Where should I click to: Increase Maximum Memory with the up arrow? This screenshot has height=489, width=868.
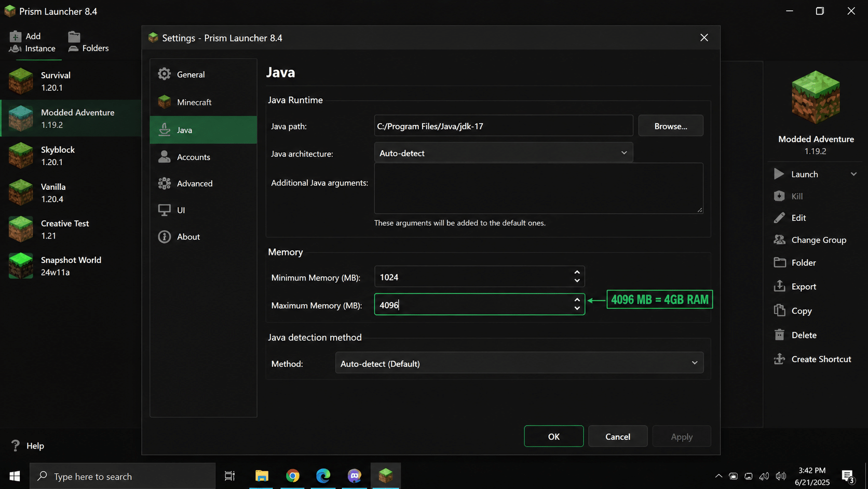577,300
